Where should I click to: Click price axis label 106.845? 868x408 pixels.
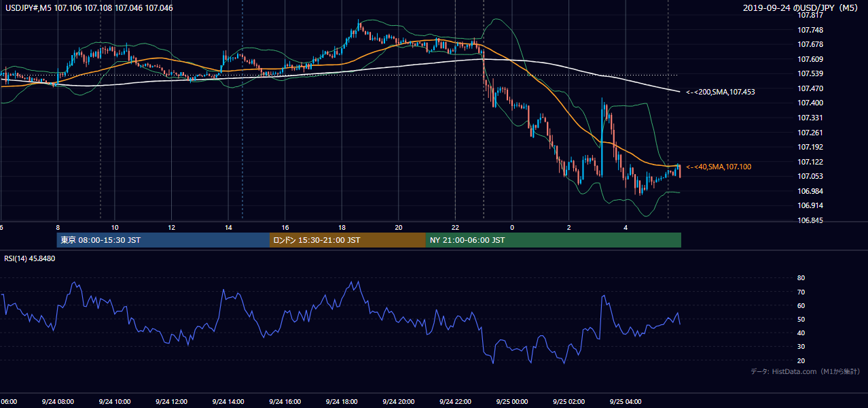tap(811, 220)
